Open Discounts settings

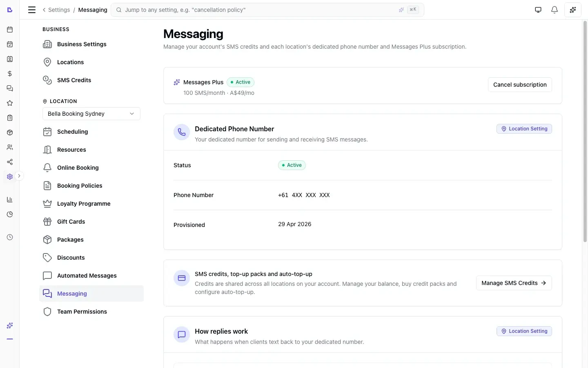91,258
